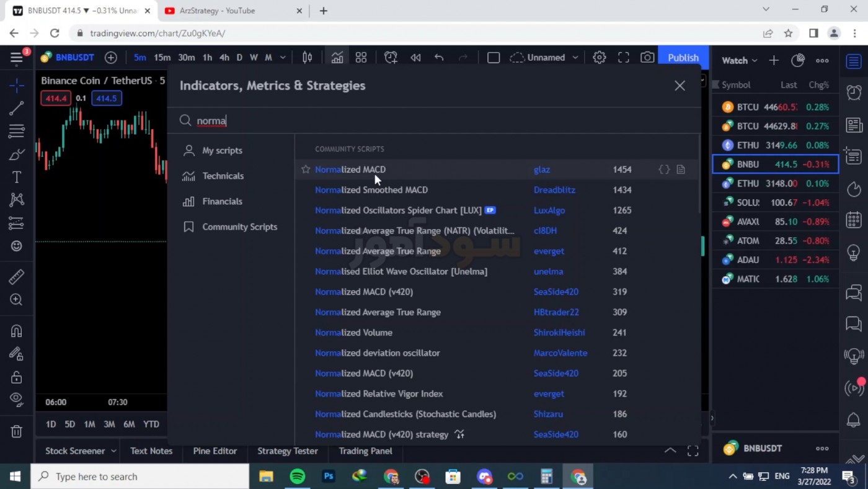Viewport: 868px width, 489px height.
Task: Open the Strategy Tester tab
Action: [x=288, y=451]
